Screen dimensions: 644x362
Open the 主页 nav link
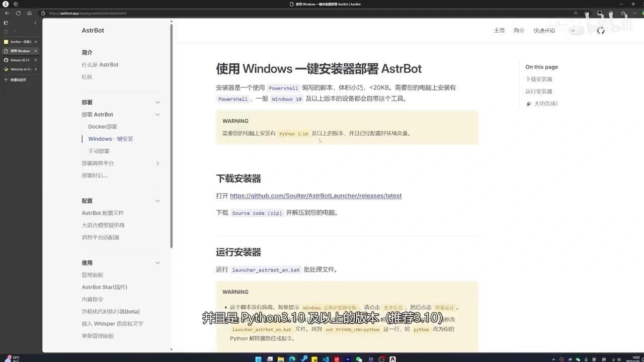coord(499,31)
